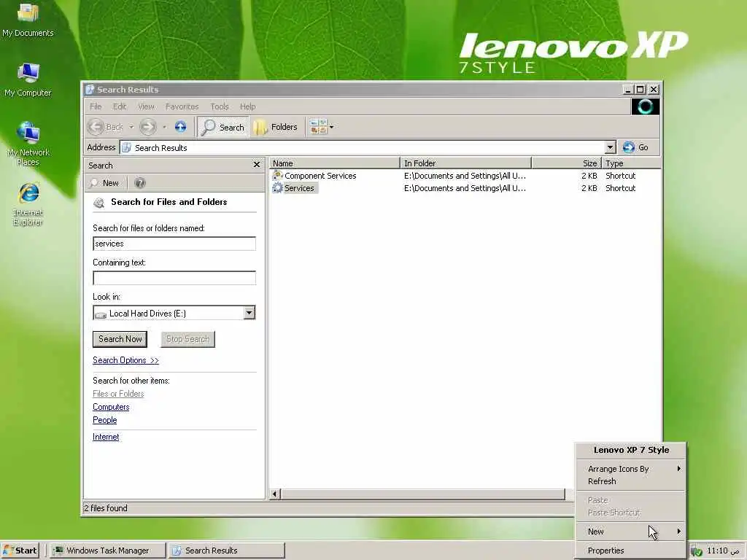Image resolution: width=747 pixels, height=560 pixels.
Task: Focus the file name search field
Action: [174, 244]
